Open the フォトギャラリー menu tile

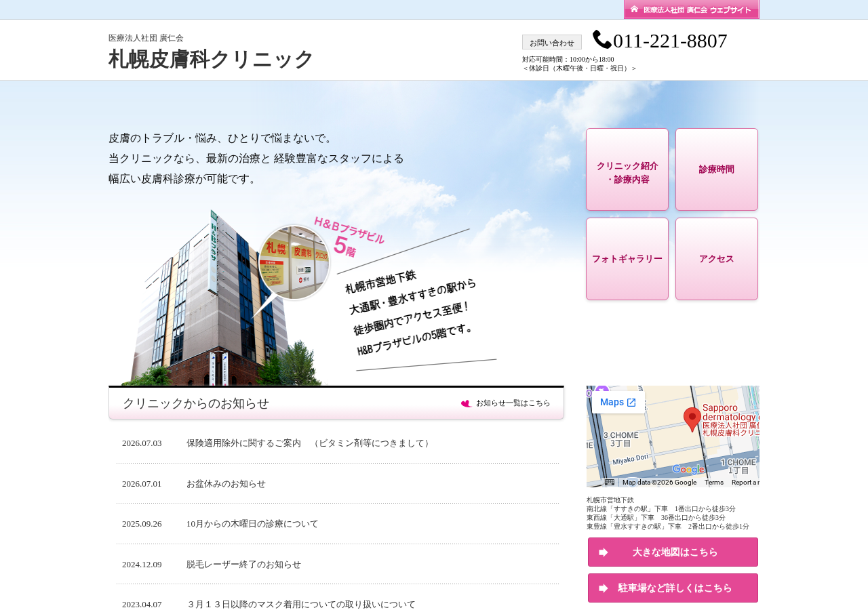tap(627, 259)
